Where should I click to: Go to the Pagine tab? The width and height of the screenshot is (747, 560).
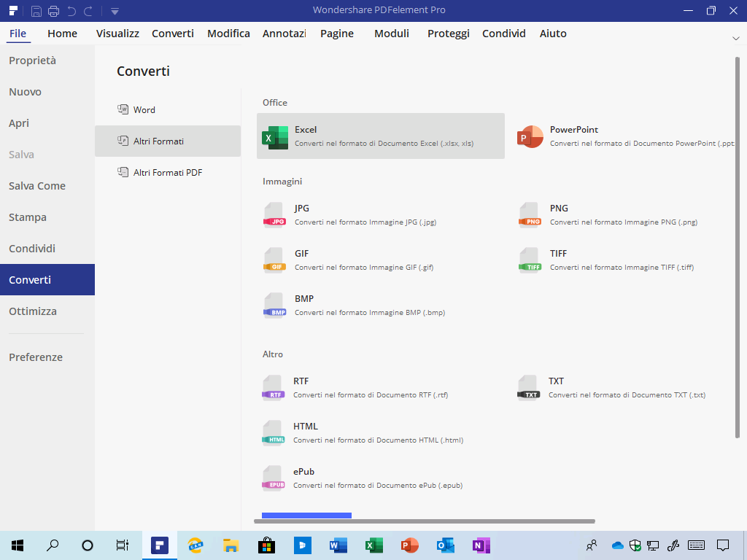pos(337,34)
